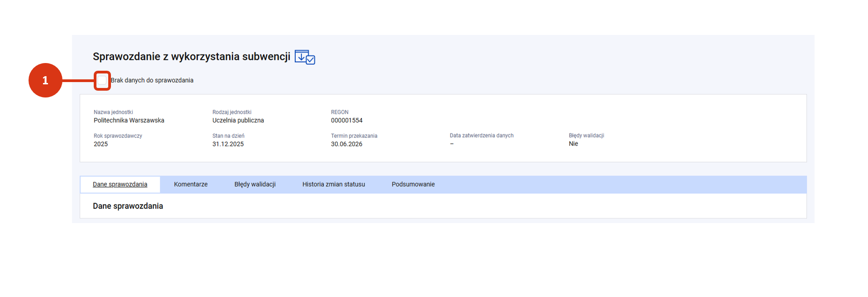Image resolution: width=868 pixels, height=297 pixels.
Task: Open the 'Błędy walidacji' tab
Action: point(255,185)
